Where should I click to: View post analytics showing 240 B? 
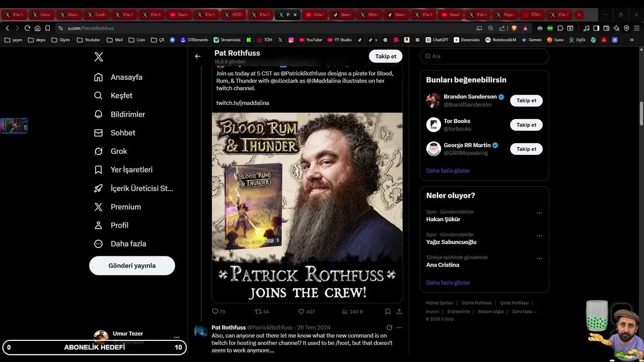(x=352, y=312)
